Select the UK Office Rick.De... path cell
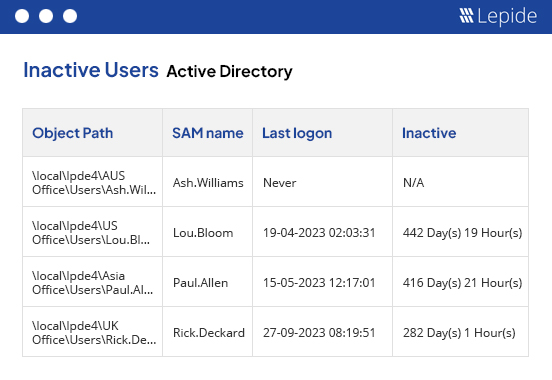 [x=93, y=332]
